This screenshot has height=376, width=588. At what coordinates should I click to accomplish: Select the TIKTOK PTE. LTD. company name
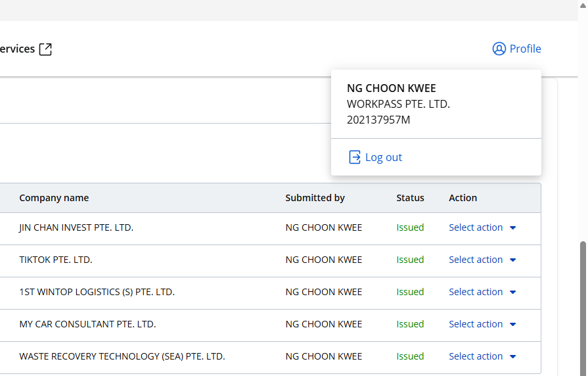pos(56,260)
